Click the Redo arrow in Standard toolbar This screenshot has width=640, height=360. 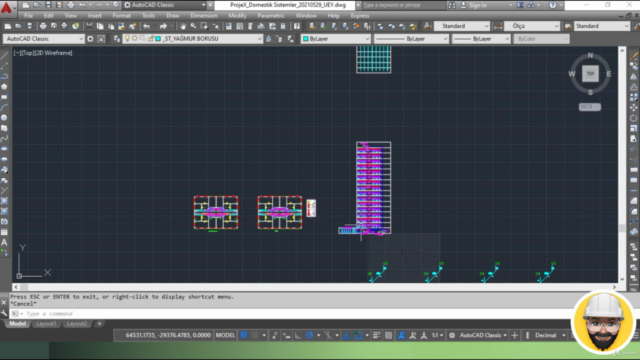coord(163,26)
